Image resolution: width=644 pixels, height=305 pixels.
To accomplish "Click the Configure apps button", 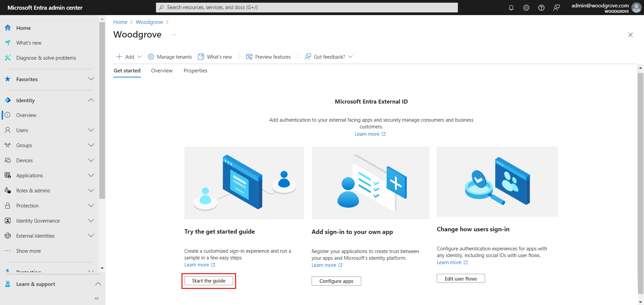I will tap(336, 281).
